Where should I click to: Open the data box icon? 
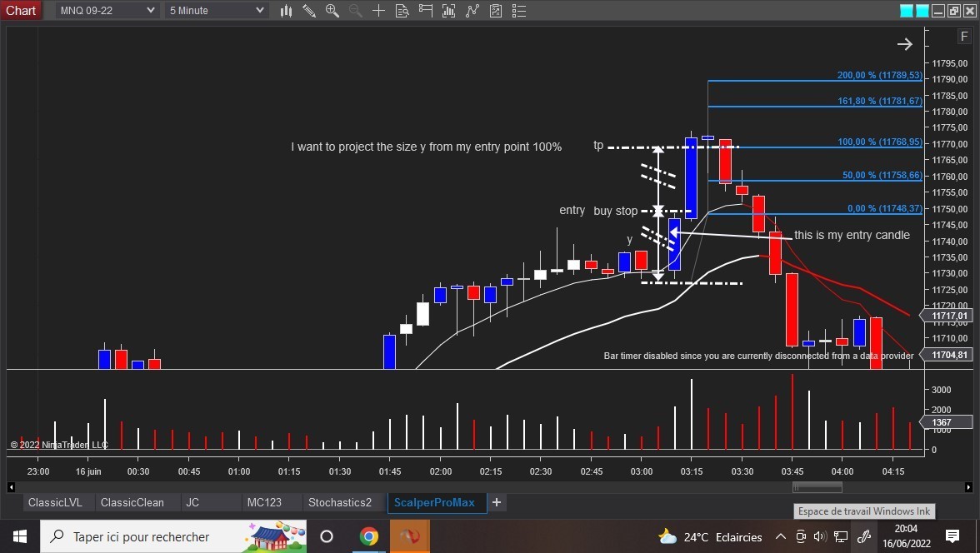click(402, 11)
